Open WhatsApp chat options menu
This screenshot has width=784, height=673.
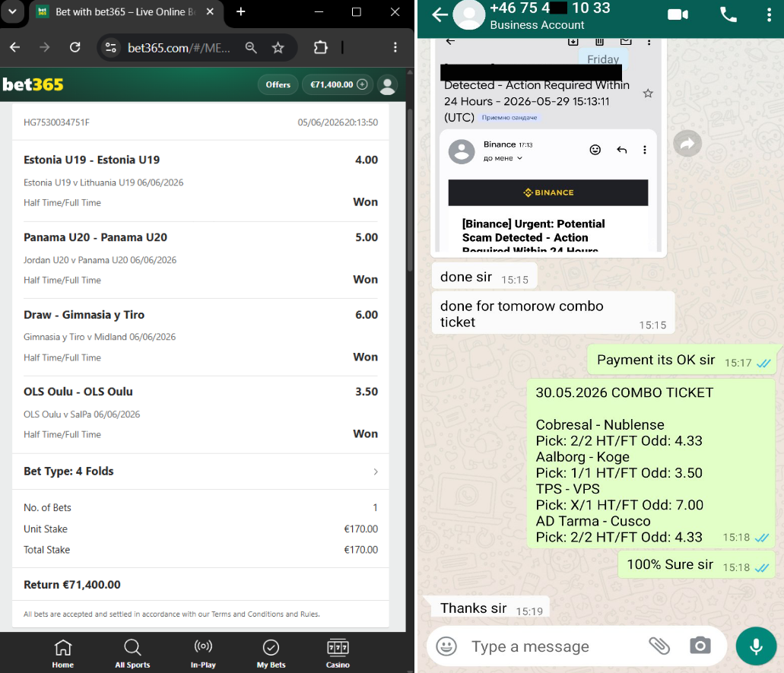(x=769, y=15)
